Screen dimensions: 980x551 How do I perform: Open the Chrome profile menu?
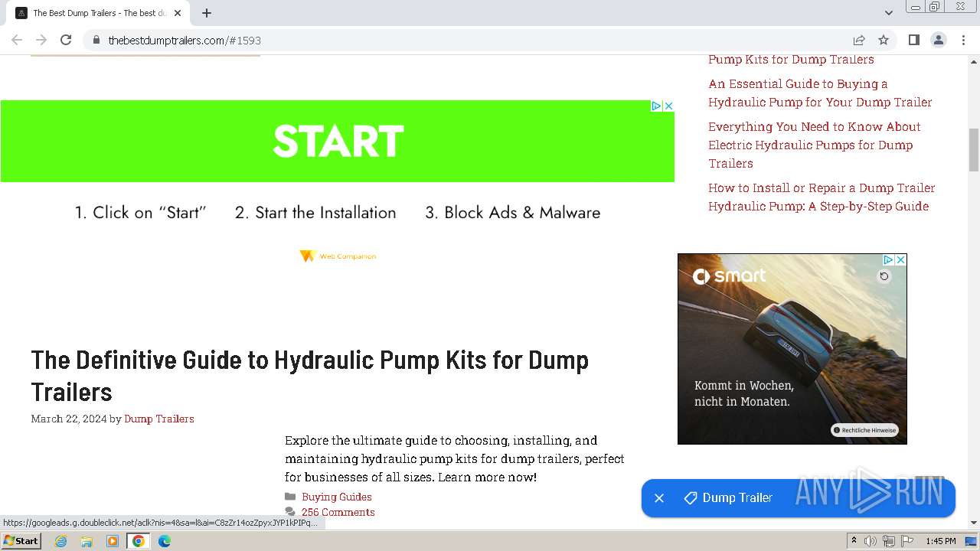(x=939, y=40)
